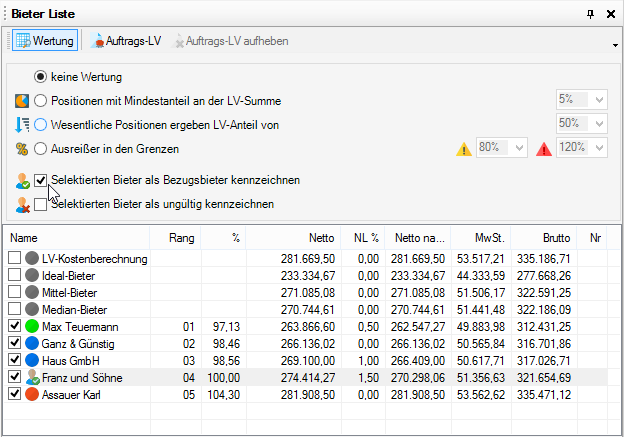Pin the Bieter Liste panel
Image resolution: width=624 pixels, height=437 pixels.
click(x=591, y=14)
